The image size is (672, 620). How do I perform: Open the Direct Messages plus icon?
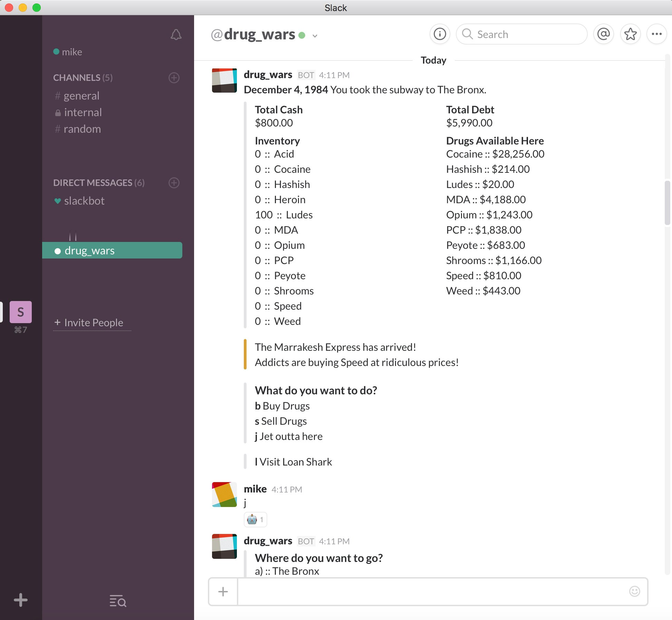pyautogui.click(x=174, y=183)
